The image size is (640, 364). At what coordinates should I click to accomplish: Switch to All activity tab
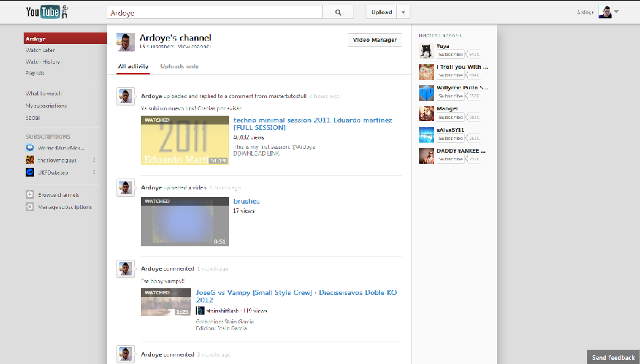(133, 66)
